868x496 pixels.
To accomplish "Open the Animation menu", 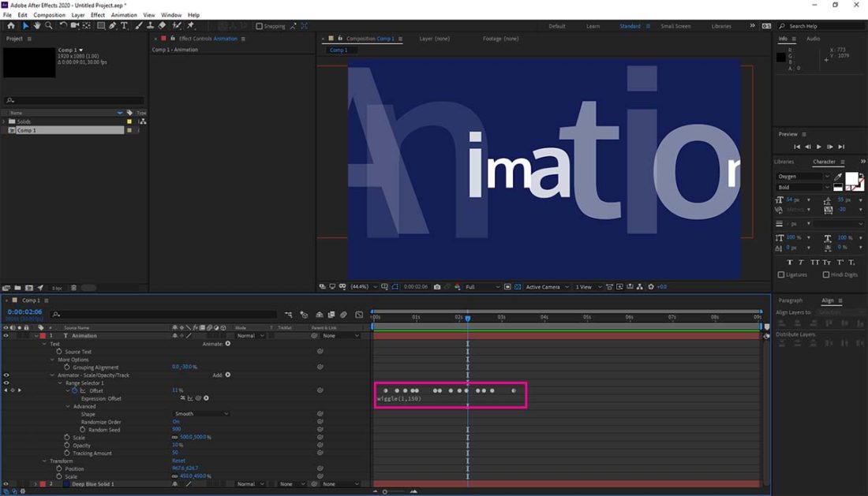I will pyautogui.click(x=124, y=15).
